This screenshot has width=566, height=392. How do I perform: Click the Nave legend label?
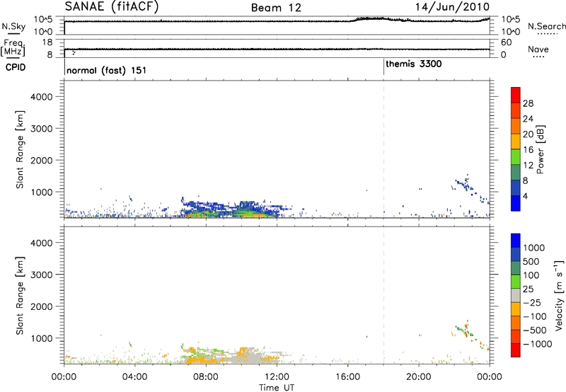click(538, 49)
